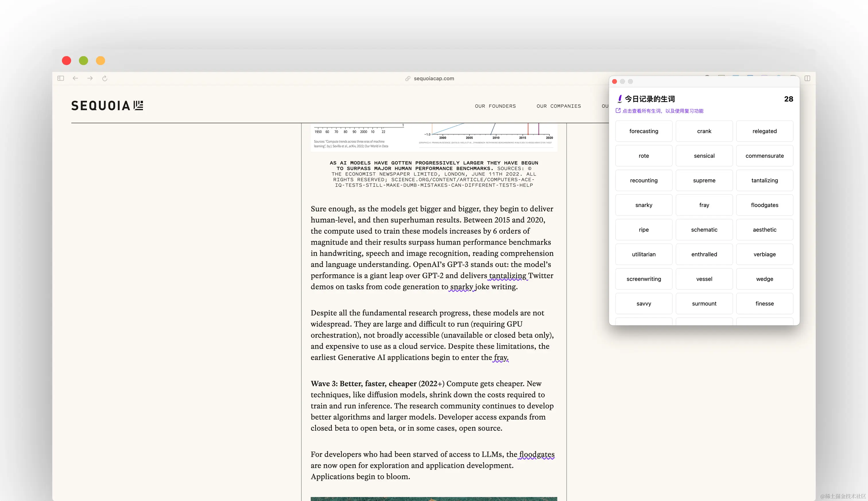Reload the page with refresh icon

click(105, 79)
